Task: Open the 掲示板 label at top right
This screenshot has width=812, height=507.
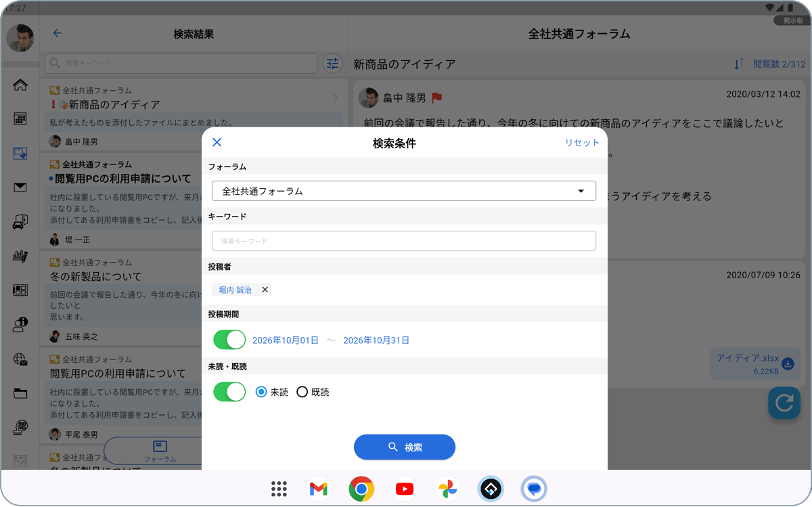Action: (792, 20)
